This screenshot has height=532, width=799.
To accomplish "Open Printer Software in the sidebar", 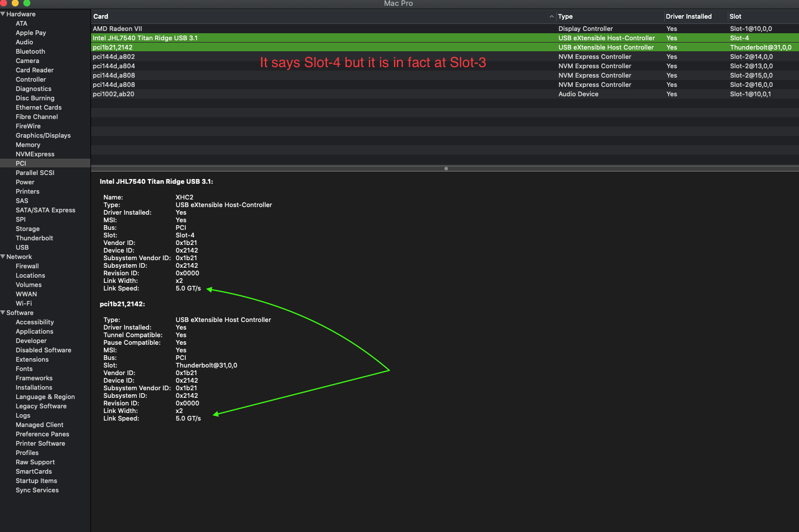I will point(40,443).
